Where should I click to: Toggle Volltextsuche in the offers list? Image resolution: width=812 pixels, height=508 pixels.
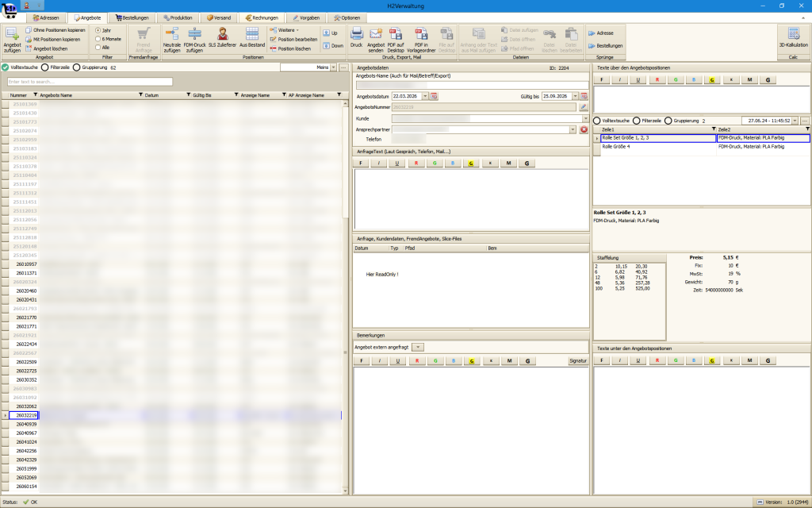(x=6, y=67)
